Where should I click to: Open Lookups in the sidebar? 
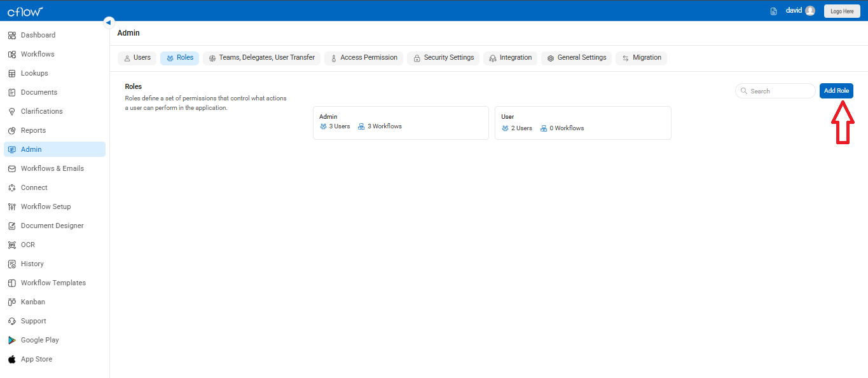point(55,73)
